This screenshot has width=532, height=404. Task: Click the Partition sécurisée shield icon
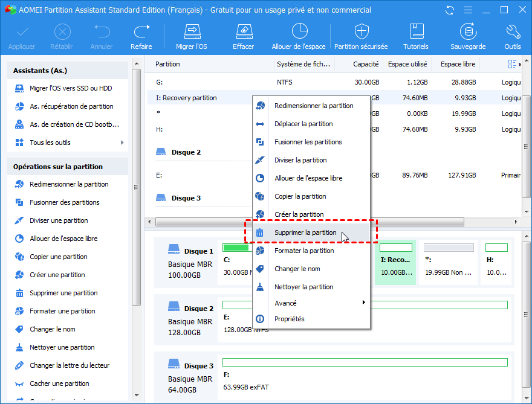[x=362, y=32]
